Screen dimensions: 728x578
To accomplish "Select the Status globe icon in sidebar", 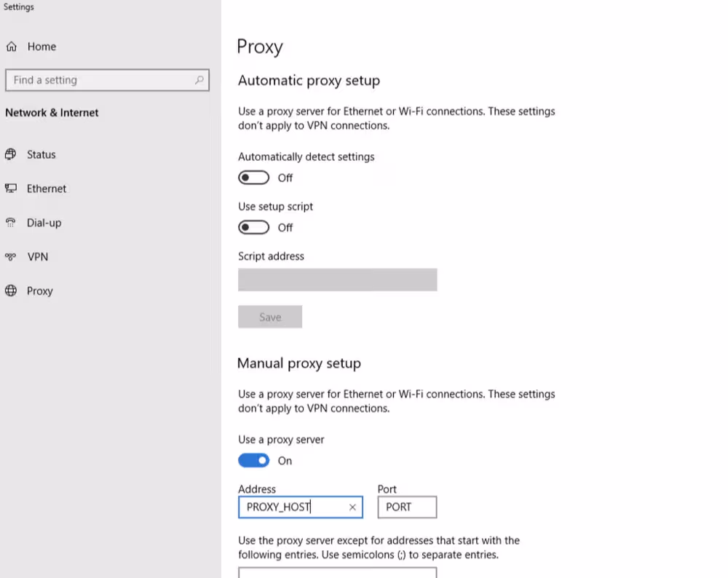I will (11, 154).
